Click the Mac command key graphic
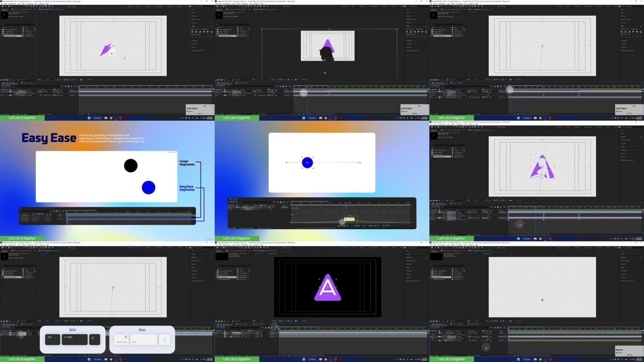The height and width of the screenshot is (362, 644). [x=122, y=339]
